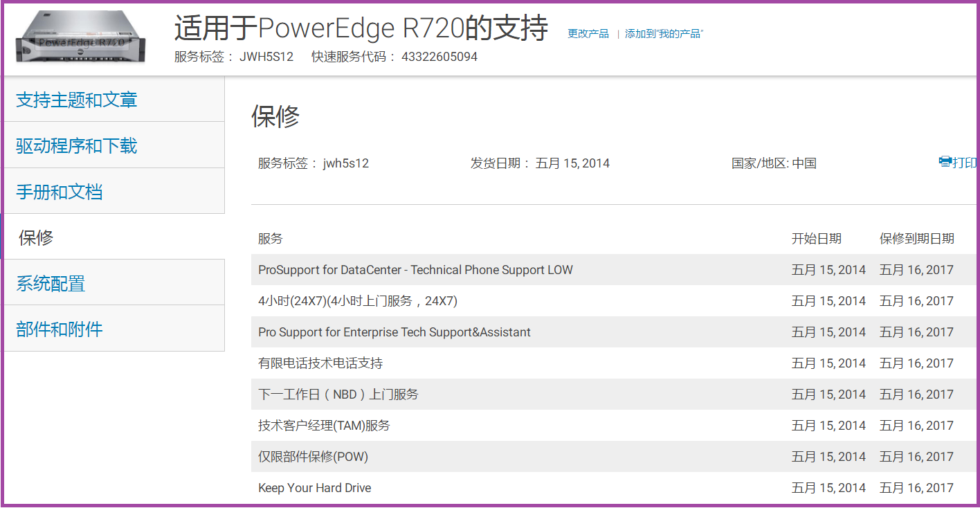This screenshot has width=980, height=508.
Task: Select 手册和文档 in sidebar
Action: point(60,192)
